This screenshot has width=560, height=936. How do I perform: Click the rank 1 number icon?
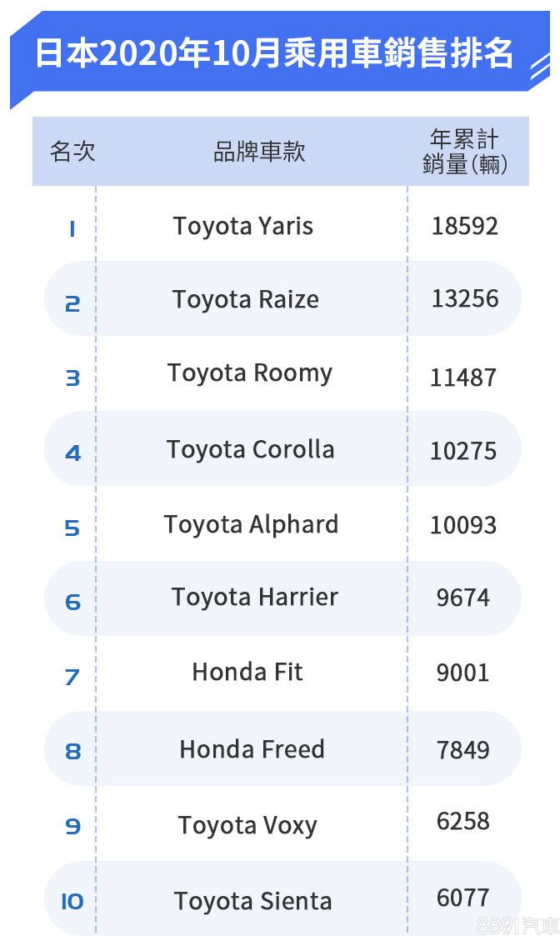click(x=72, y=228)
